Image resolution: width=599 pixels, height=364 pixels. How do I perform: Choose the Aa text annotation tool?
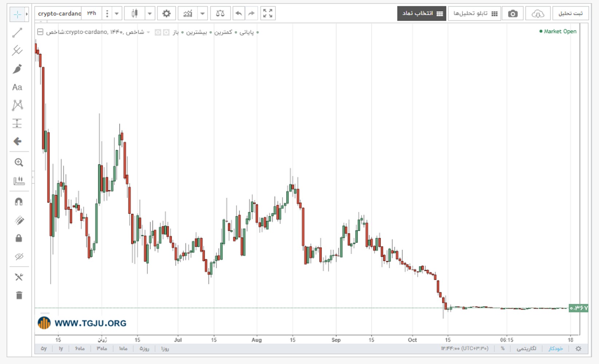point(17,87)
